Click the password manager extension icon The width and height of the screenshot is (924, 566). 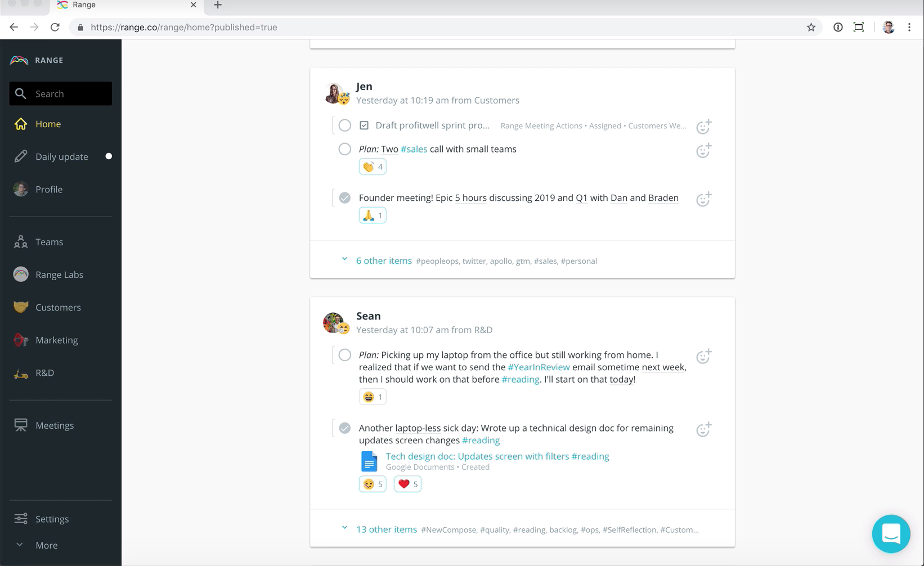coord(838,27)
